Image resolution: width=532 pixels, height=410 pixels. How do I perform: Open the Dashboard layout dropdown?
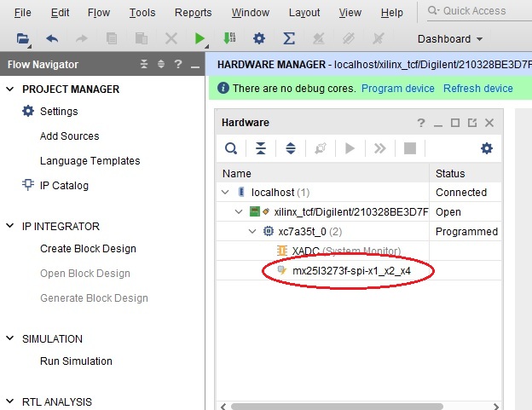pos(450,38)
